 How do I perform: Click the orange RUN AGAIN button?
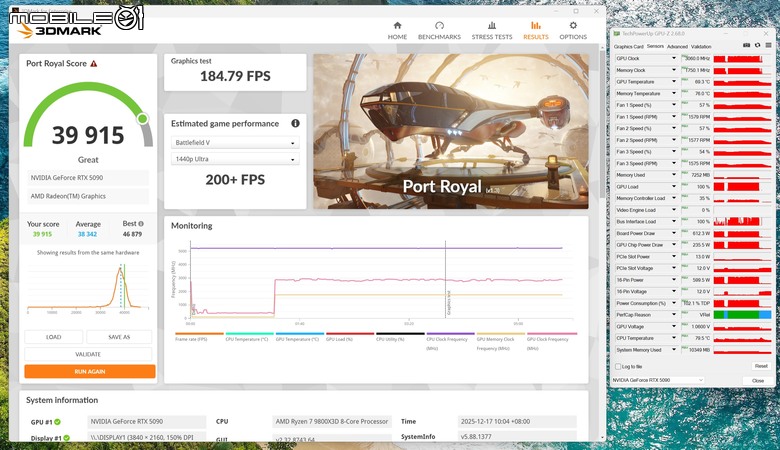[x=90, y=371]
